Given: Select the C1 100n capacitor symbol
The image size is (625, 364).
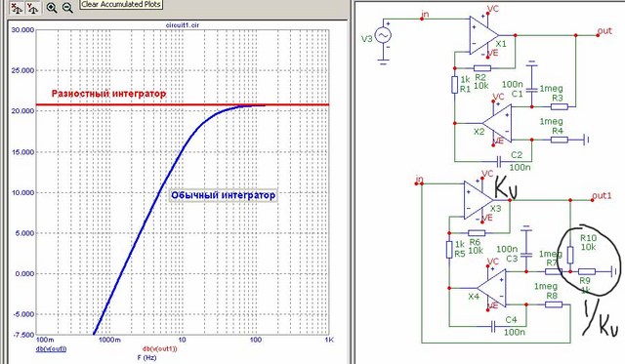Looking at the screenshot, I should tap(531, 90).
